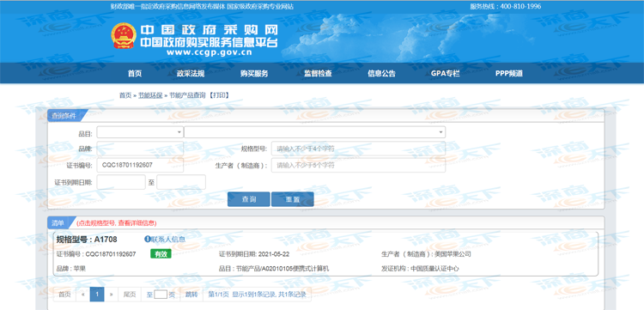Click the 清单 panel header tab

(x=58, y=223)
